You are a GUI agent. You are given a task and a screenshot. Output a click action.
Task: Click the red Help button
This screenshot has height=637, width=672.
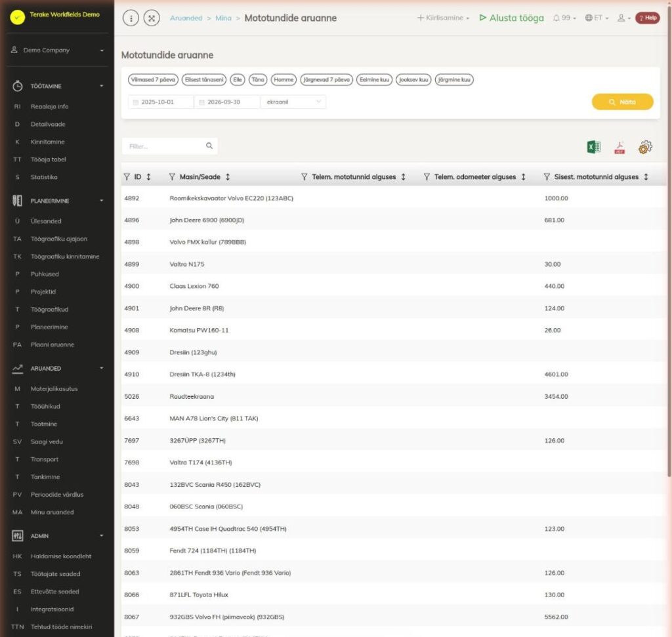point(648,18)
